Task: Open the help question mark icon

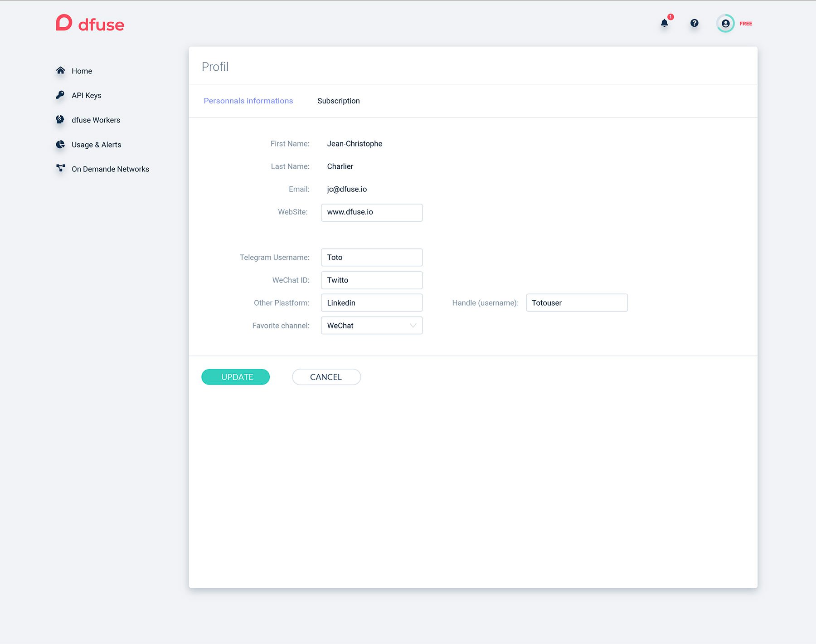Action: pos(694,23)
